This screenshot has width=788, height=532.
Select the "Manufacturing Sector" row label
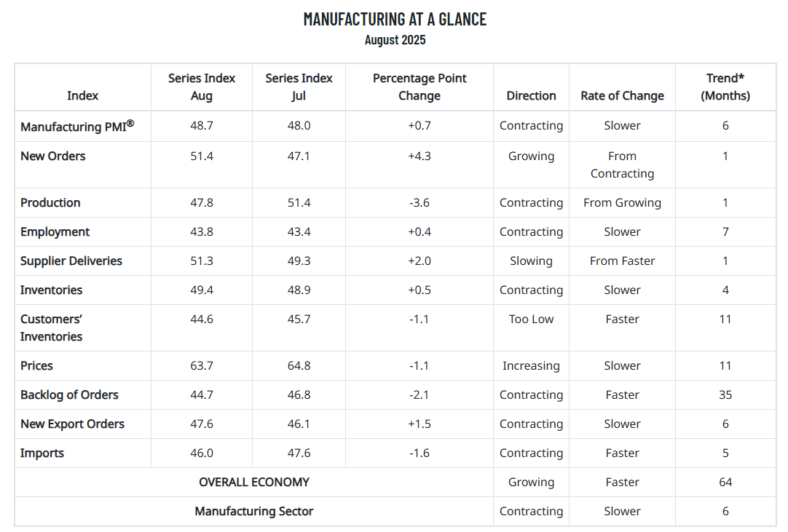point(253,511)
